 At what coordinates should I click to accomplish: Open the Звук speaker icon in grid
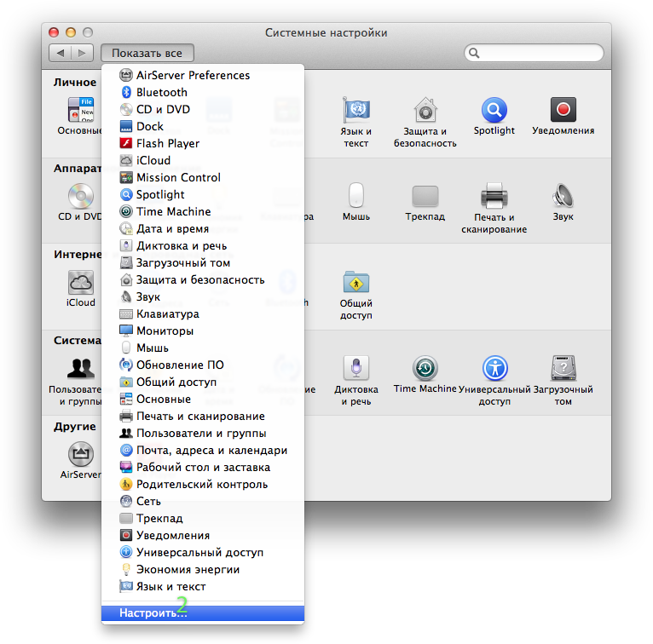(x=563, y=195)
